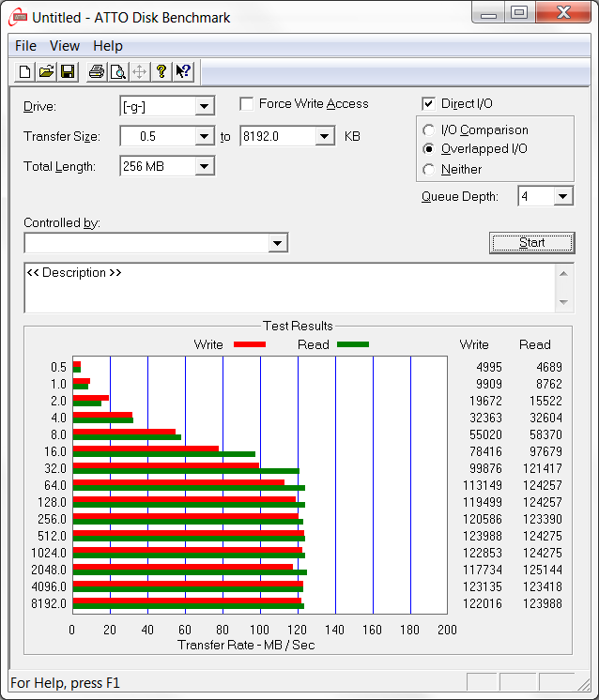Image resolution: width=599 pixels, height=700 pixels.
Task: Activate context help pointer icon
Action: [183, 72]
